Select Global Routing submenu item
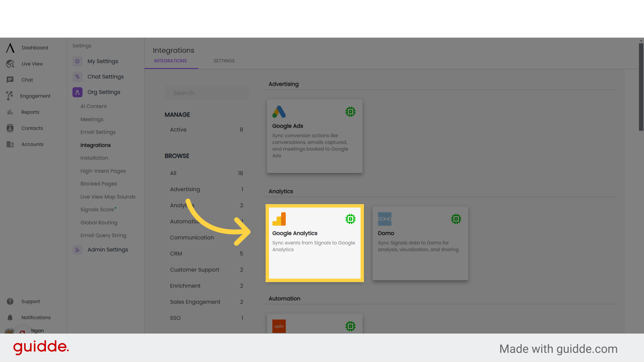The image size is (644, 362). (99, 223)
